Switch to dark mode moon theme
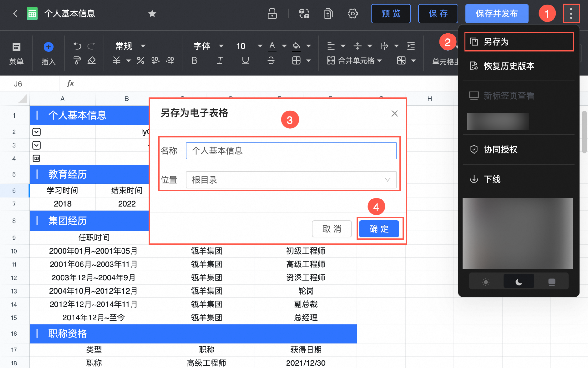This screenshot has width=588, height=368. 518,282
